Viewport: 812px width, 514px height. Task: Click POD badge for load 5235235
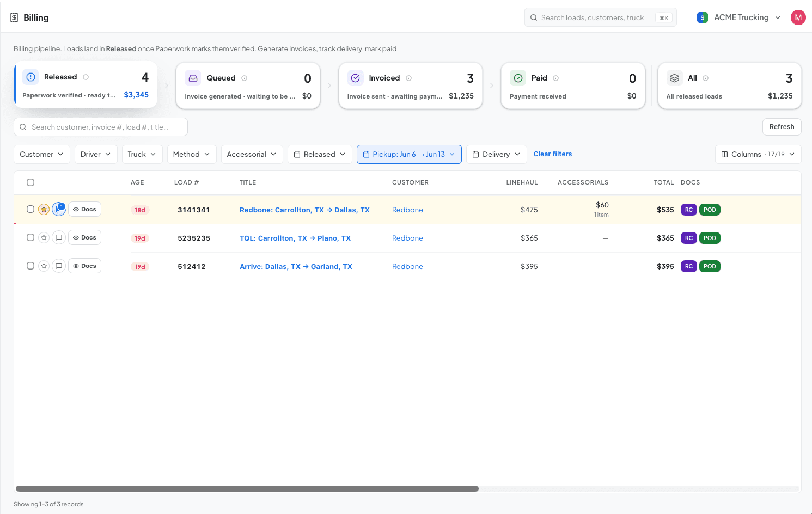710,238
